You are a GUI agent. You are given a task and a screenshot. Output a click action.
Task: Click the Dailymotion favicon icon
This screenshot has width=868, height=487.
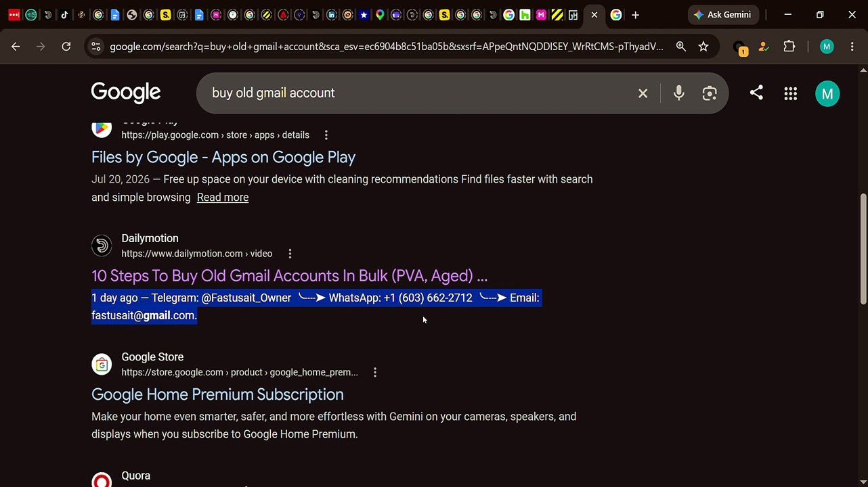coord(102,246)
